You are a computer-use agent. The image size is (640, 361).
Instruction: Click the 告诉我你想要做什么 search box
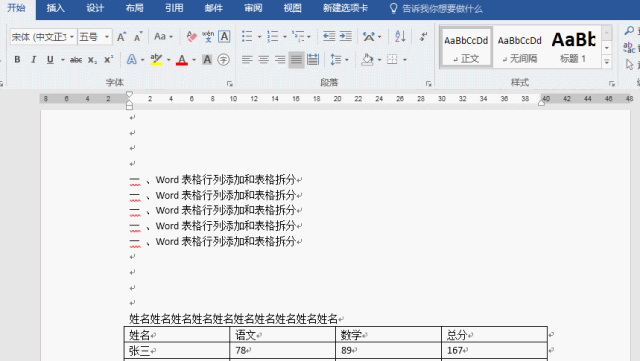tap(437, 9)
